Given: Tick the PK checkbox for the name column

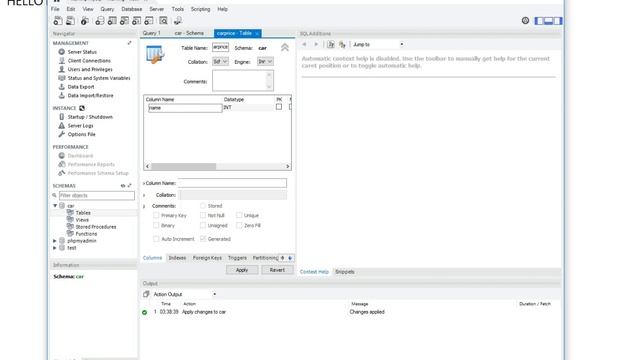Looking at the screenshot, I should tap(279, 107).
